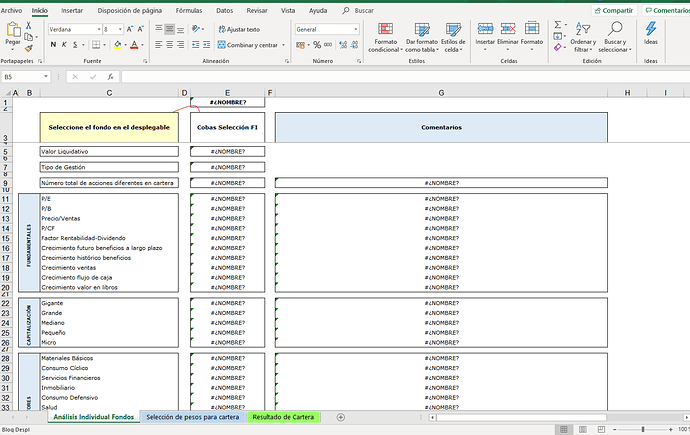Toggle bold with the N button

(53, 44)
